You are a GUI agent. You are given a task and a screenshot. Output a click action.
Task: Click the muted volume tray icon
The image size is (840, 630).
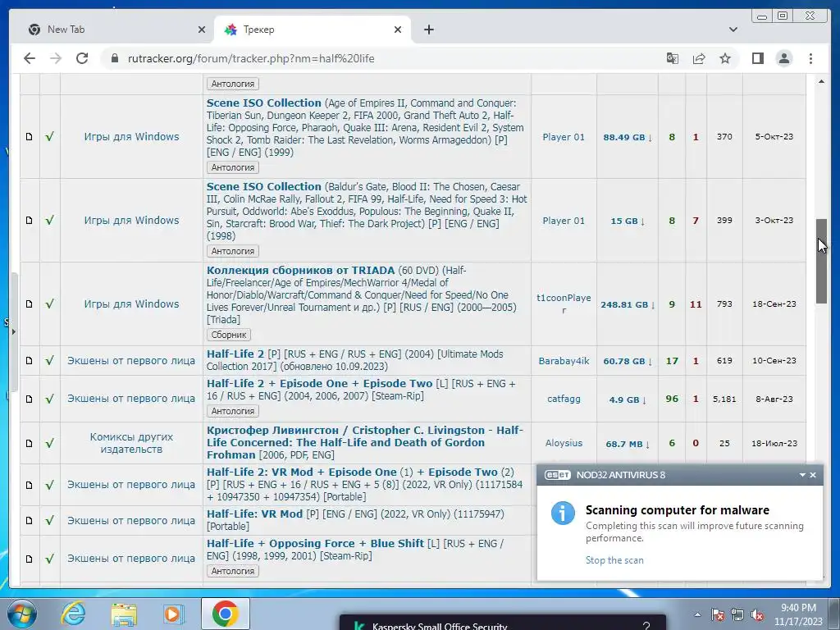[757, 614]
